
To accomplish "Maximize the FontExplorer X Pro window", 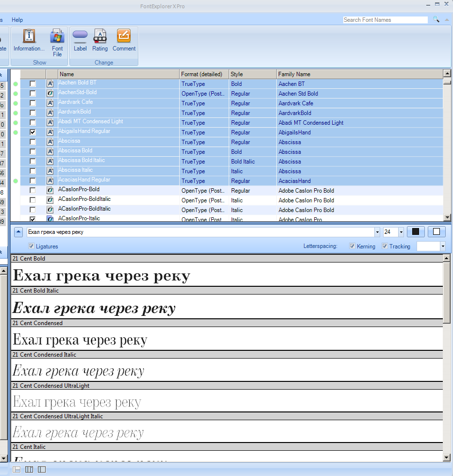I will click(x=437, y=4).
